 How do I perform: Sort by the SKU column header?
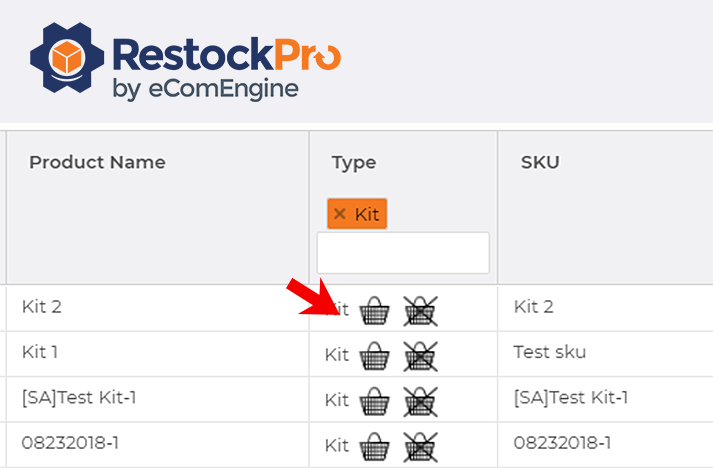point(540,162)
